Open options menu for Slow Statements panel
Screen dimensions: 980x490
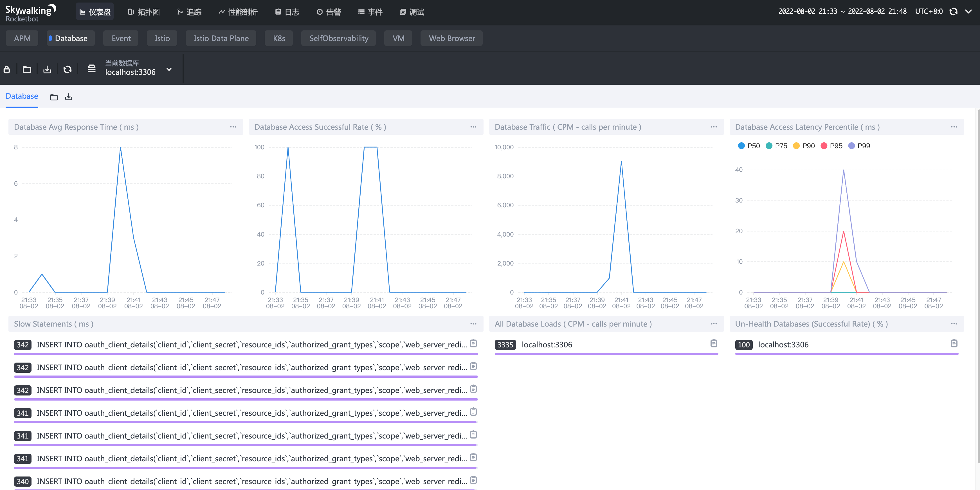tap(473, 324)
